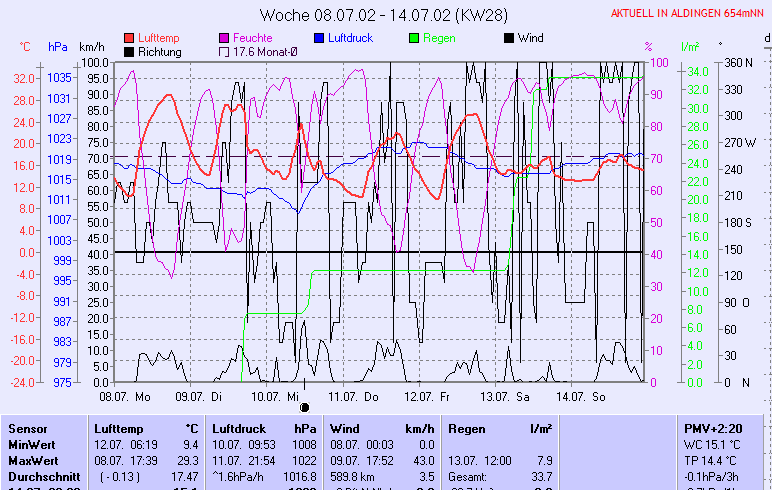Click the moon phase icon below the chart

click(x=305, y=408)
